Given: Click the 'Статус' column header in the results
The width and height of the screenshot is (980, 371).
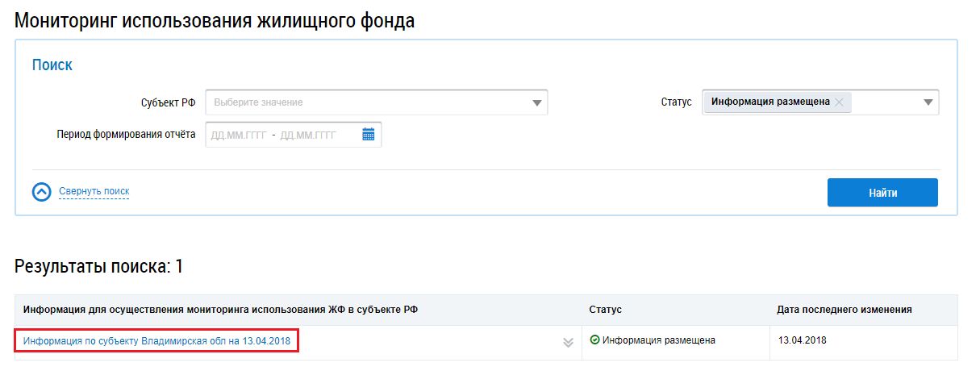Looking at the screenshot, I should 605,310.
